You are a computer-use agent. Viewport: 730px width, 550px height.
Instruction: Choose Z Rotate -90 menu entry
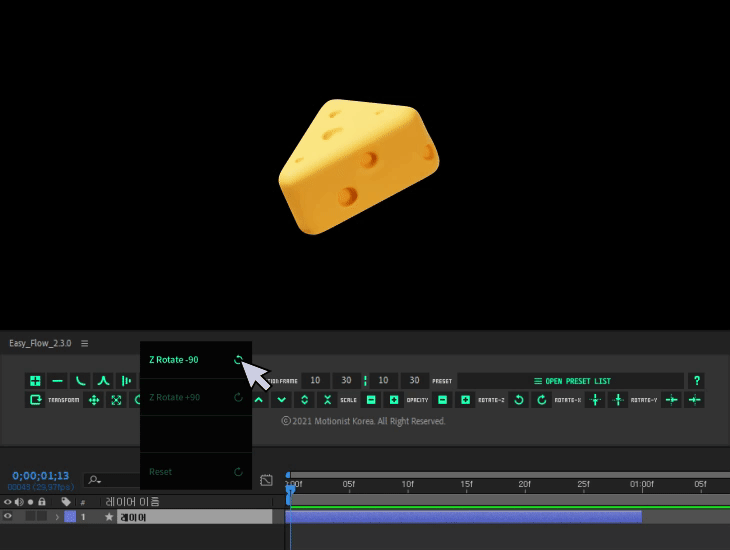click(x=196, y=360)
